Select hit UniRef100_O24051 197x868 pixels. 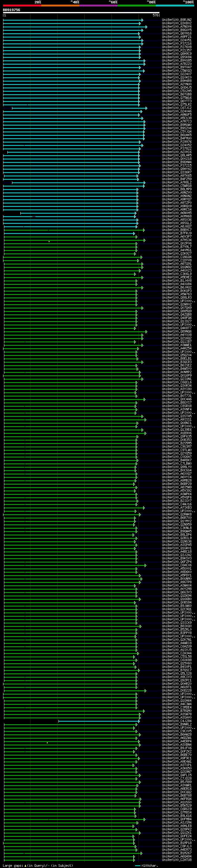pos(177,40)
